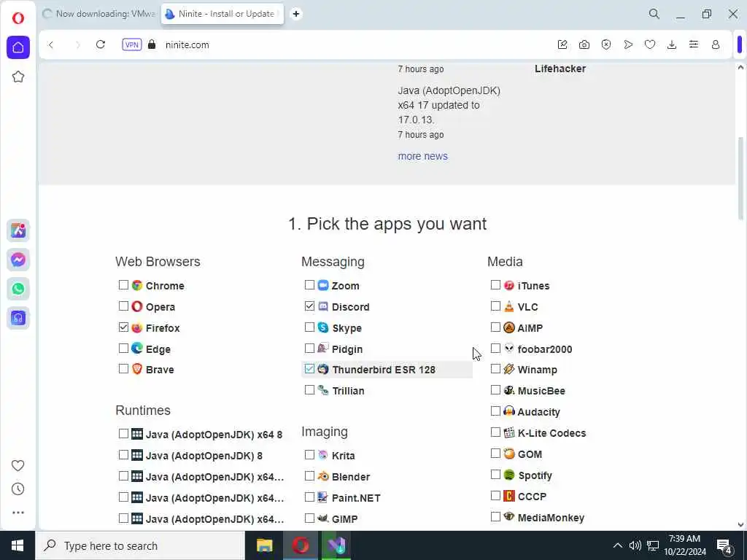The width and height of the screenshot is (747, 560).
Task: Click the GIMP app label
Action: coord(345,519)
